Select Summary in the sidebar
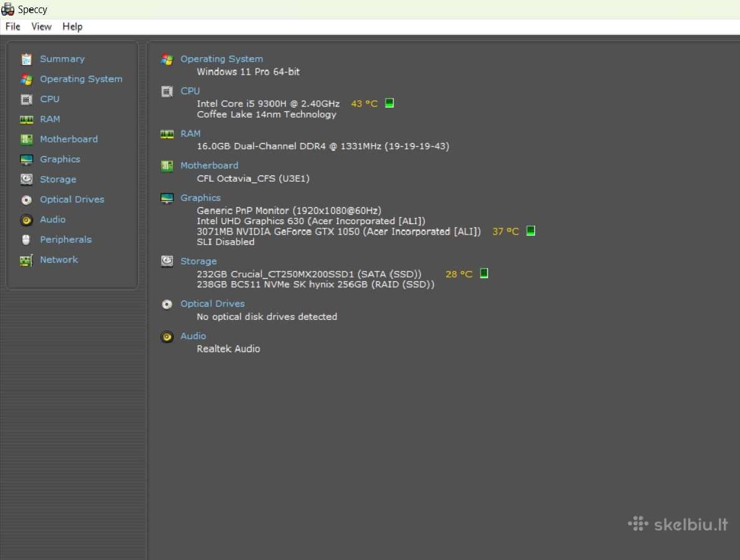This screenshot has height=560, width=740. tap(62, 59)
